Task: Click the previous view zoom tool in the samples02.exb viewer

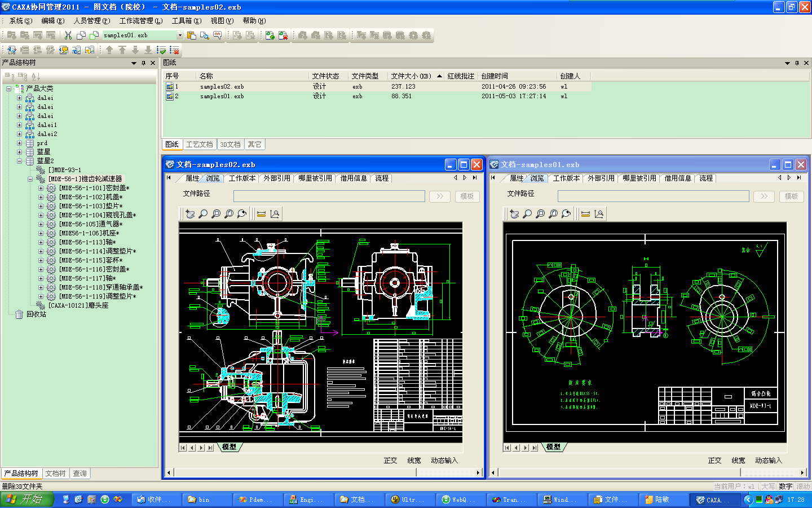Action: tap(242, 214)
